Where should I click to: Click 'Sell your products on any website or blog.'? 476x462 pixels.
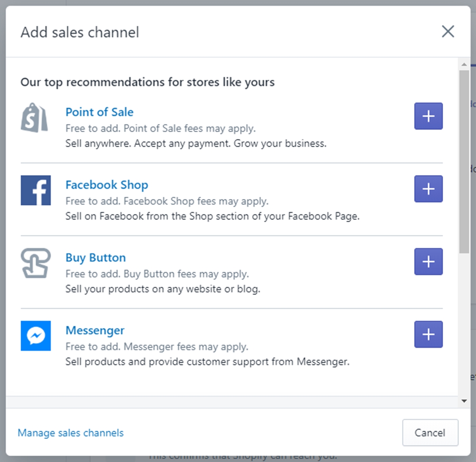[163, 289]
